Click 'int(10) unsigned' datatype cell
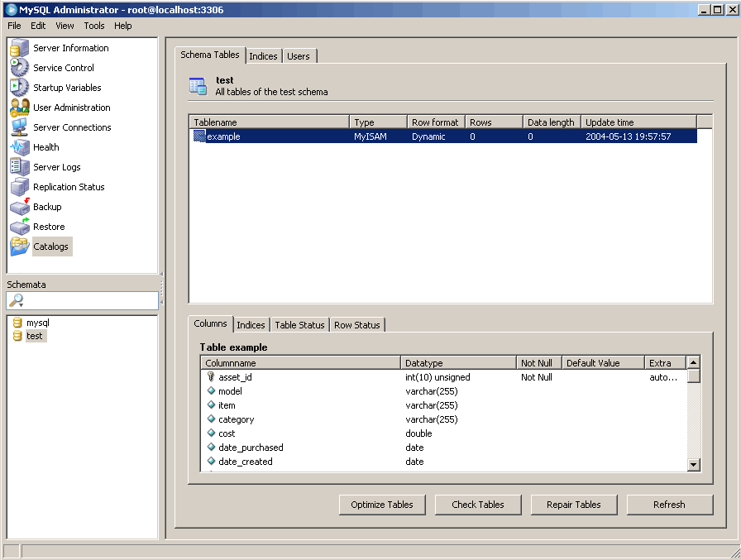Screen dimensions: 741x560 437,377
